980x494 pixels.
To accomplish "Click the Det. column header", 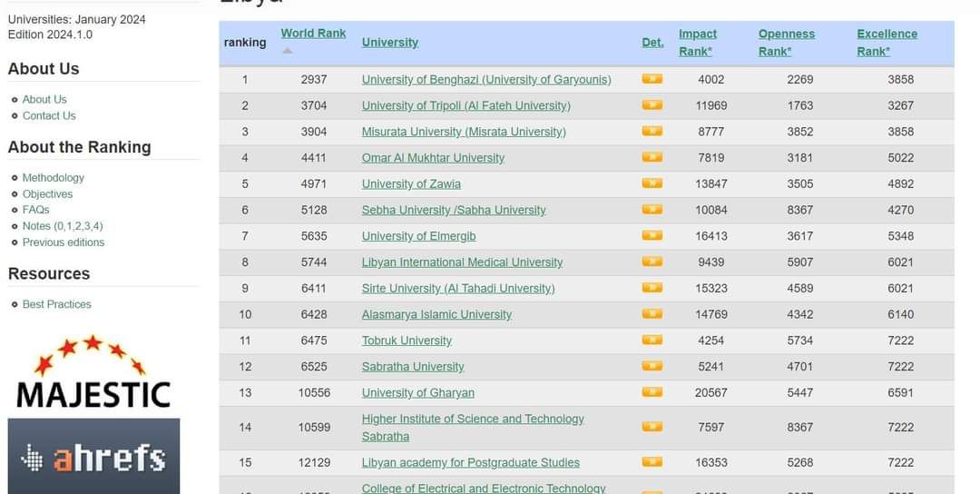I will tap(653, 43).
